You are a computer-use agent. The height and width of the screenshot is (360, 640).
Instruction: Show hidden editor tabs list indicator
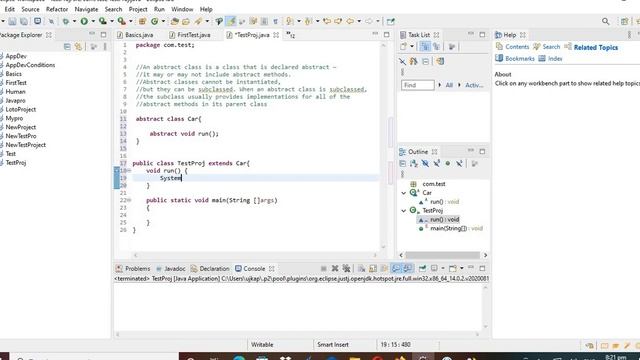[290, 35]
